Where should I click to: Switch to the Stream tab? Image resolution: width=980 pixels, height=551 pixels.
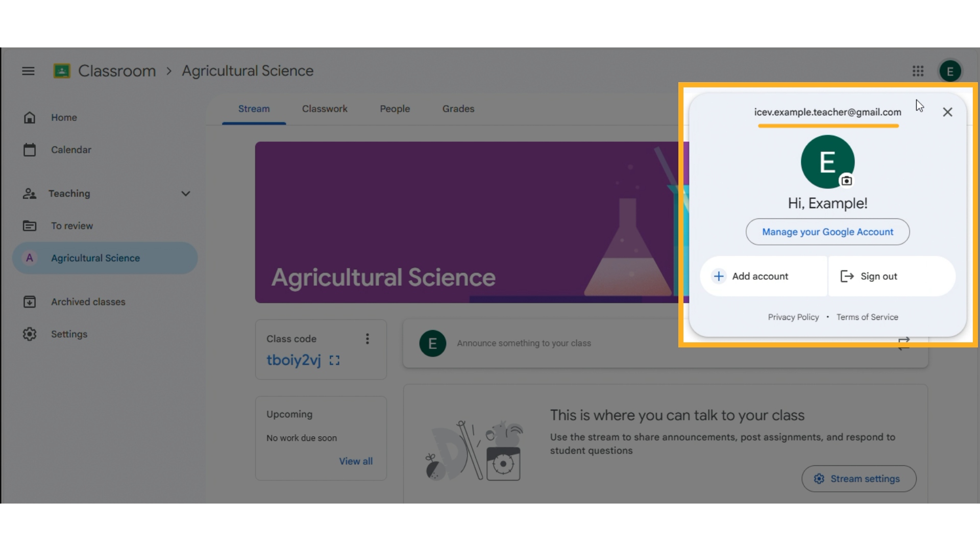point(254,109)
